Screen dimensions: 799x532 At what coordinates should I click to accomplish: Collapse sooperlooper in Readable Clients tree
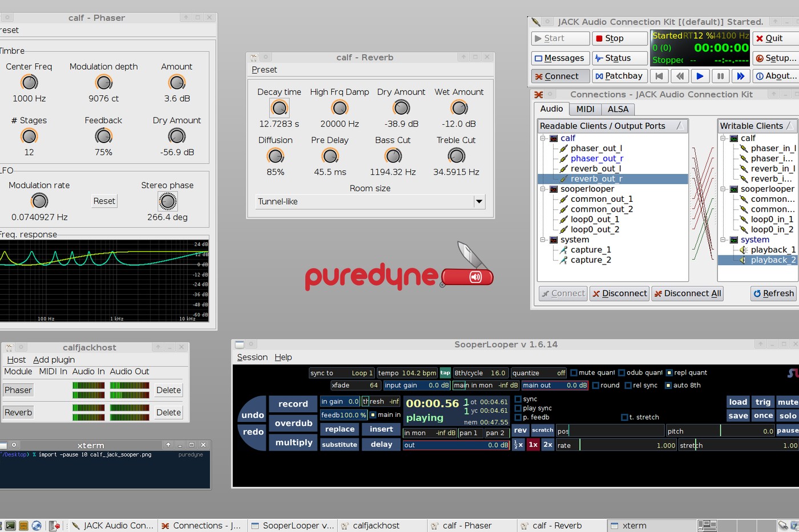click(x=543, y=189)
